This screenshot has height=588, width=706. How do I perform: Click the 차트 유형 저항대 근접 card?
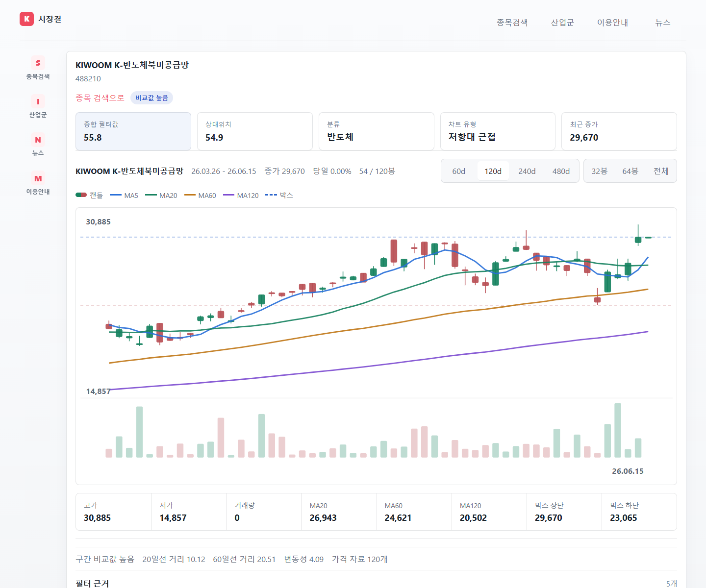tap(498, 131)
